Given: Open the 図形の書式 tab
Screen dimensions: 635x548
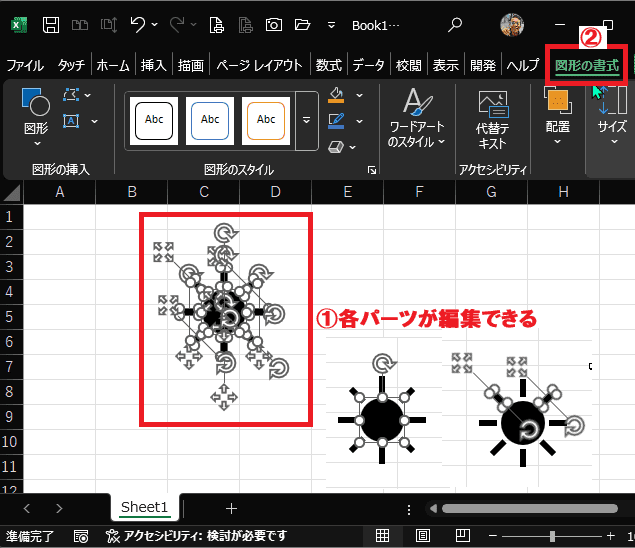Looking at the screenshot, I should 586,65.
